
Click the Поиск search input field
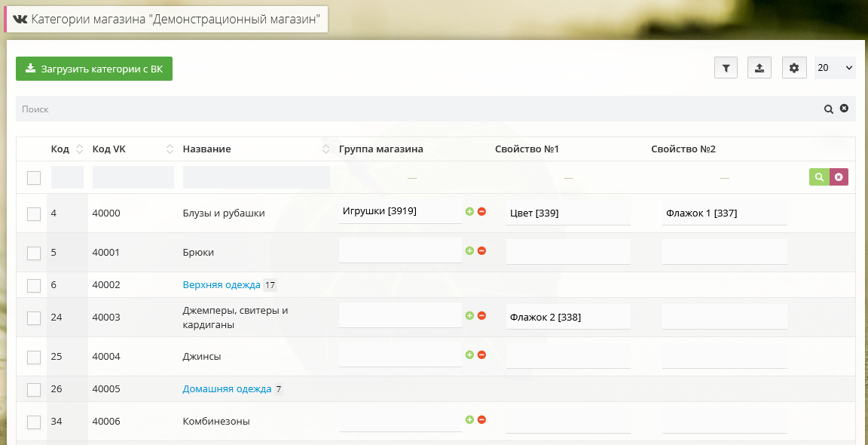tap(414, 109)
